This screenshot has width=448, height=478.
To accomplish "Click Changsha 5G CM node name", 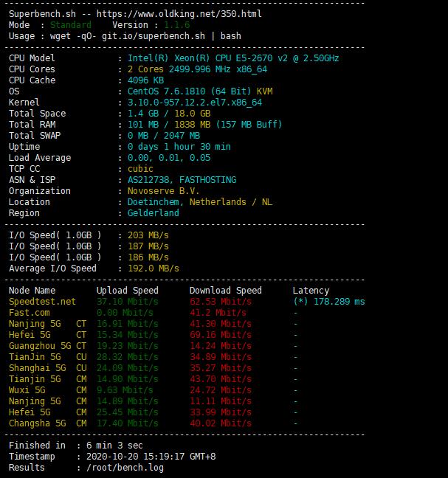I will [x=47, y=423].
